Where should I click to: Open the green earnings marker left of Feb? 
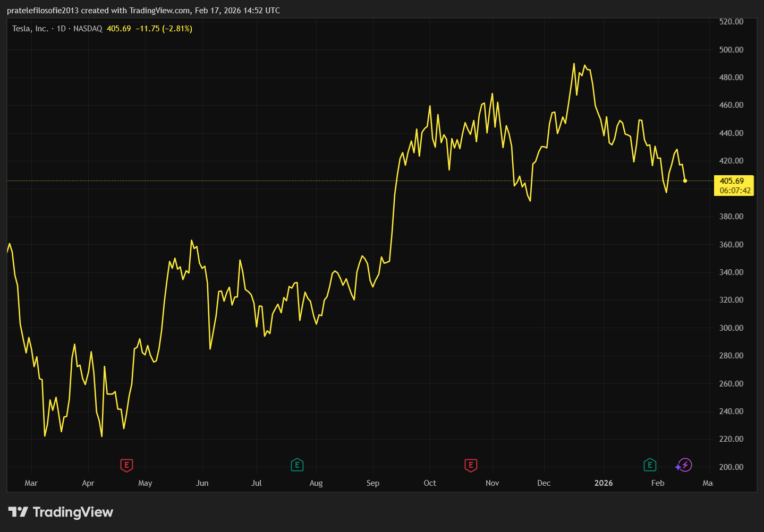650,466
